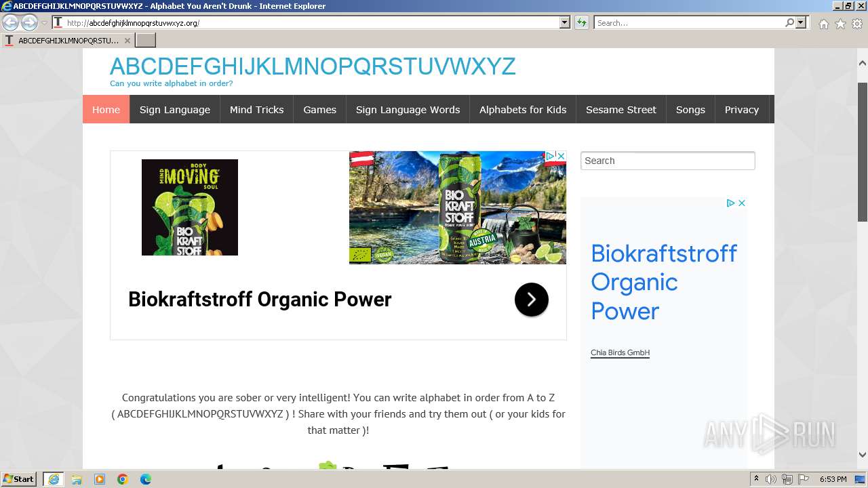Click the Refresh page icon

point(582,23)
